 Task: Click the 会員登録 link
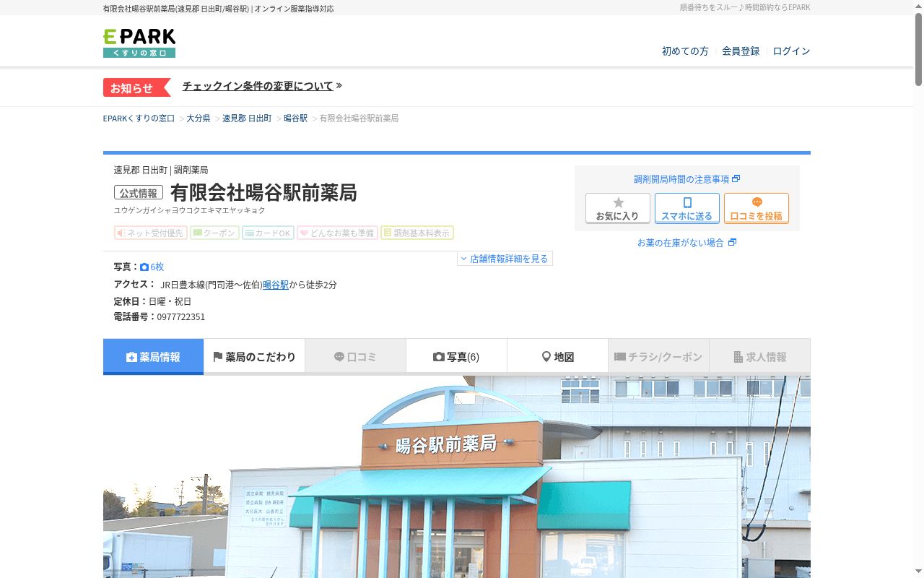click(x=741, y=51)
